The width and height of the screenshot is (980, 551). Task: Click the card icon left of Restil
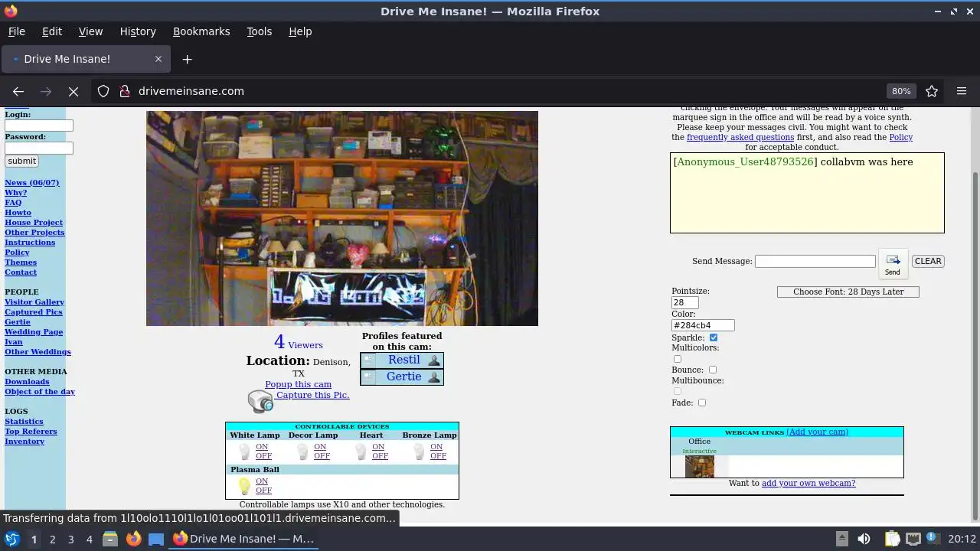click(368, 360)
